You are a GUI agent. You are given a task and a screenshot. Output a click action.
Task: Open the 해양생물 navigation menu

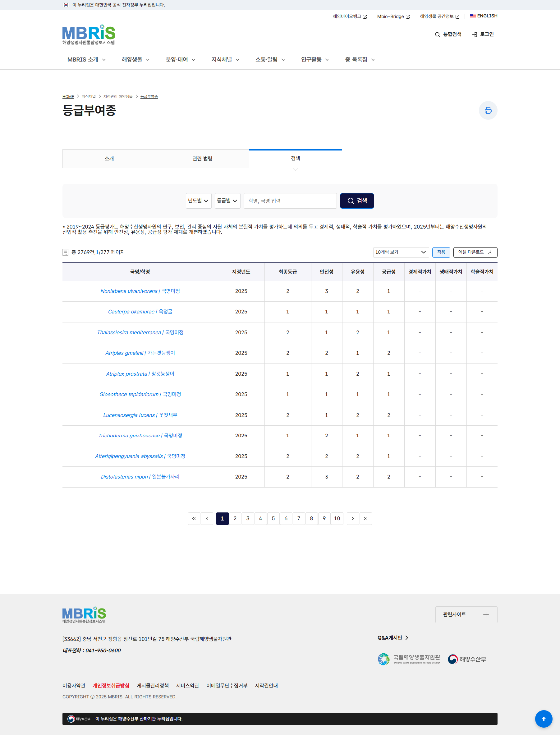click(135, 60)
